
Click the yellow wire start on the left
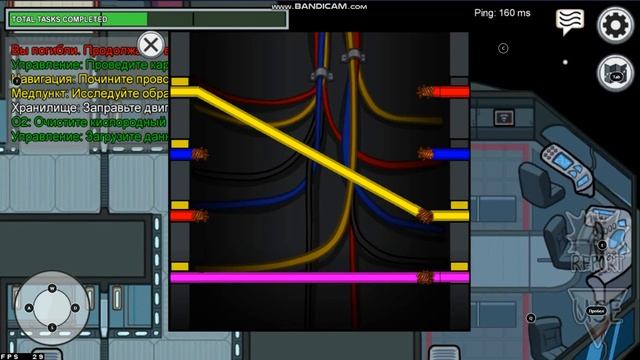coord(184,92)
